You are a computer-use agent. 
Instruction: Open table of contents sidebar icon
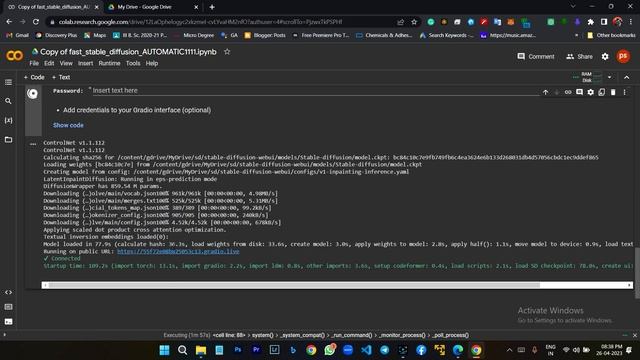[x=8, y=82]
